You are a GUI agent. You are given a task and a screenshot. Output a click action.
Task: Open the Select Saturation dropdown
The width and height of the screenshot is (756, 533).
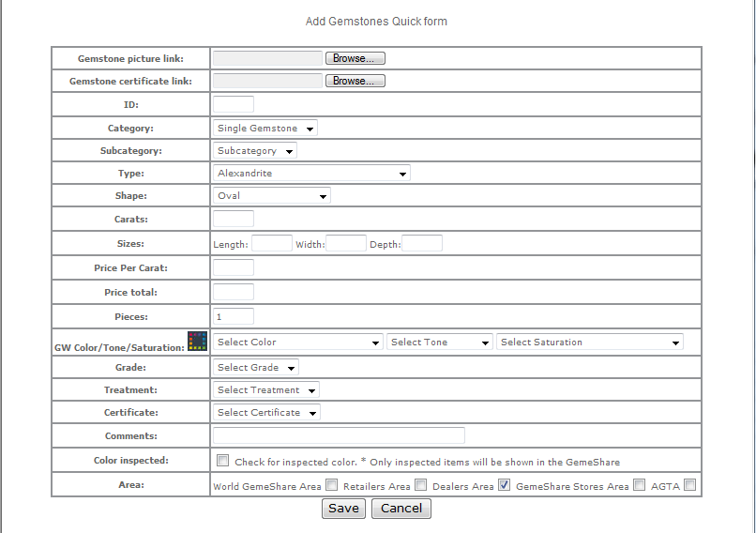click(590, 342)
